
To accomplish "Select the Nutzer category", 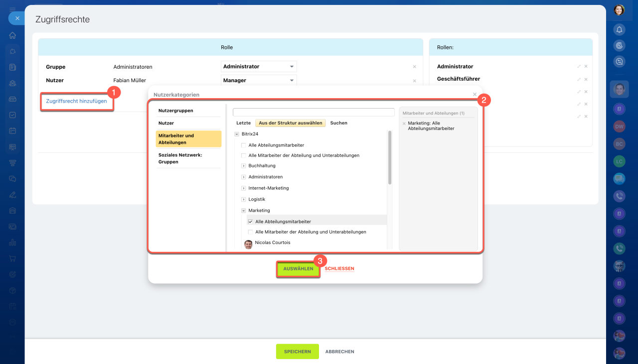I will tap(188, 123).
